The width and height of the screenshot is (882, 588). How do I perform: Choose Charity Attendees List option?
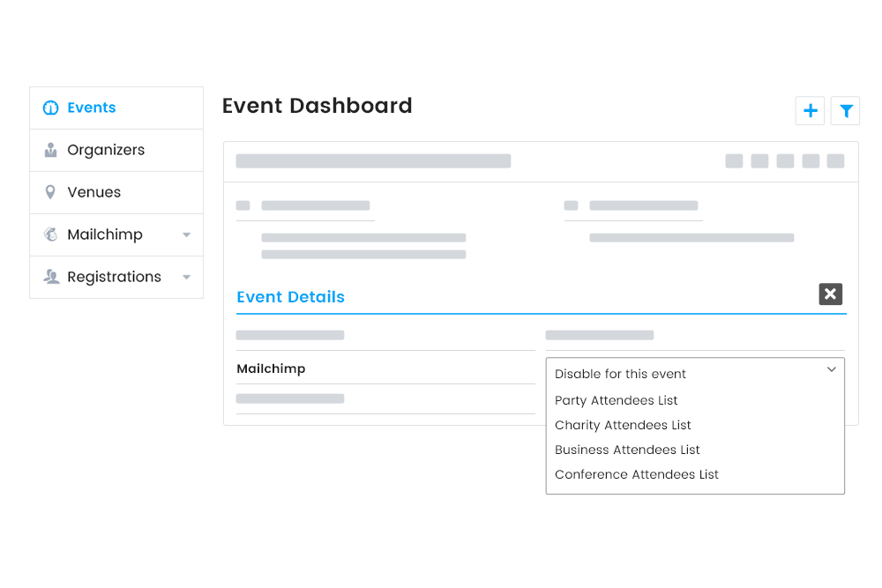623,425
